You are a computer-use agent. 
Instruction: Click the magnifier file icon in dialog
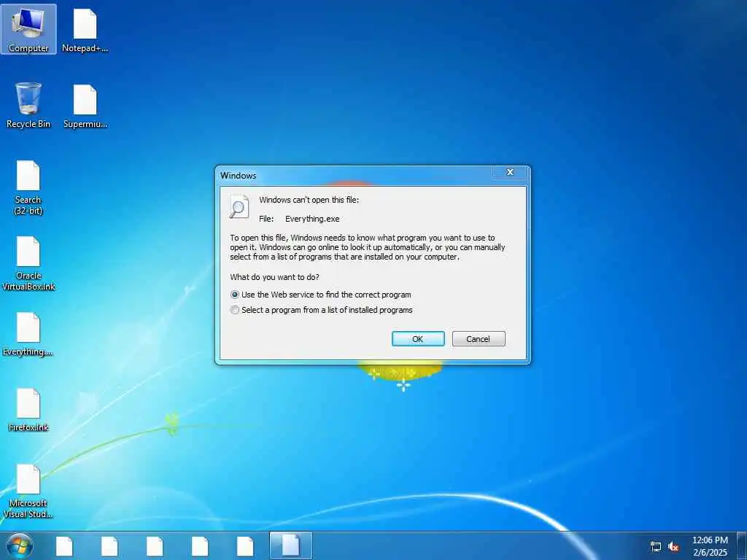pos(239,206)
